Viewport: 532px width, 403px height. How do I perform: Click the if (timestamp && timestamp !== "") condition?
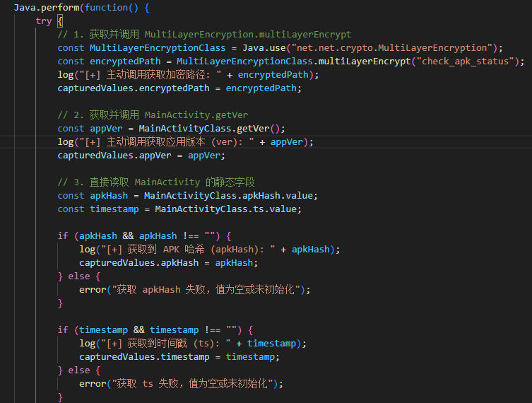click(150, 330)
